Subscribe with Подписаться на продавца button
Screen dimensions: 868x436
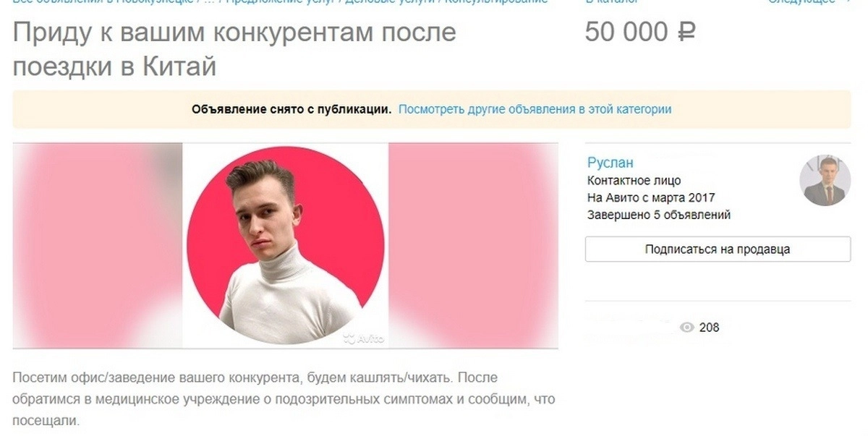(x=718, y=249)
